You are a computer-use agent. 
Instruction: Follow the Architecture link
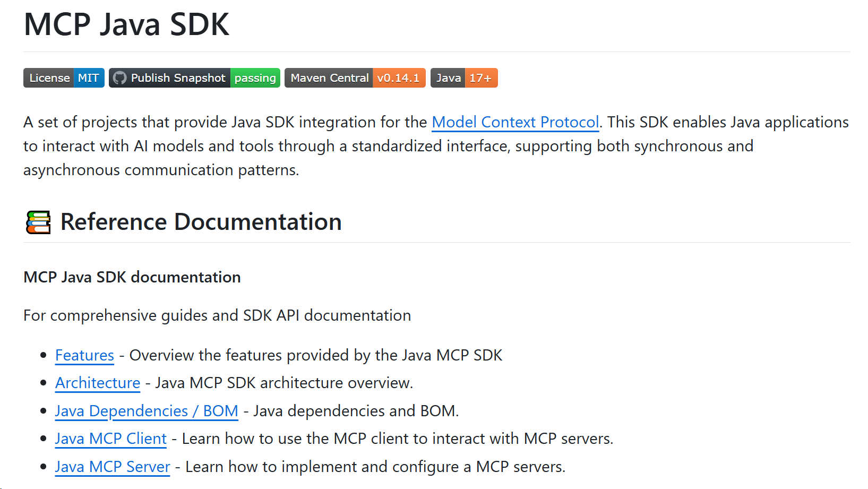98,383
